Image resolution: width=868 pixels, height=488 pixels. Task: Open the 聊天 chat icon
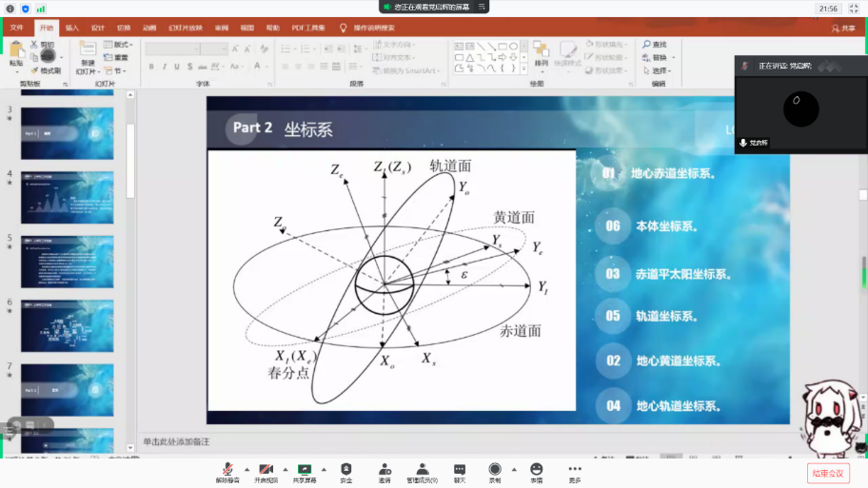[460, 469]
